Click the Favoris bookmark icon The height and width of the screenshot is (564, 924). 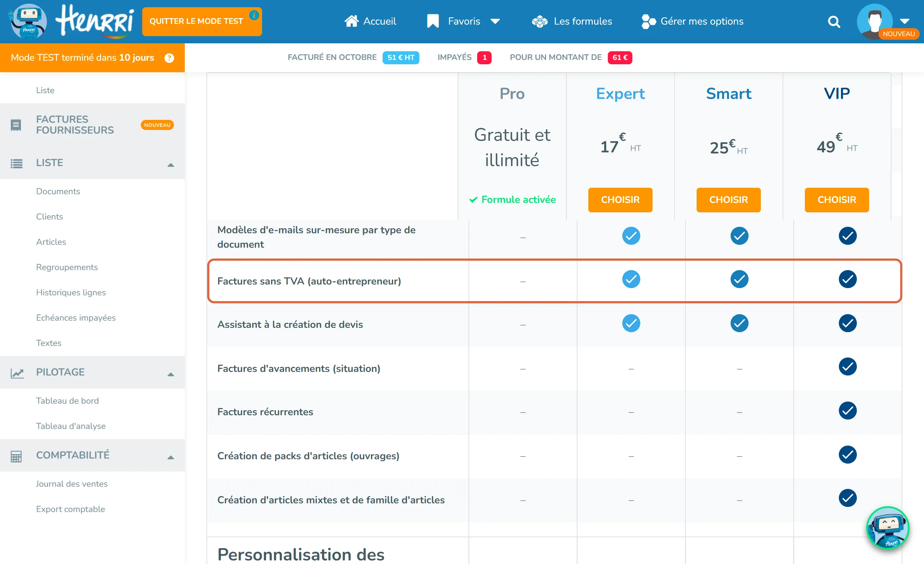[433, 21]
